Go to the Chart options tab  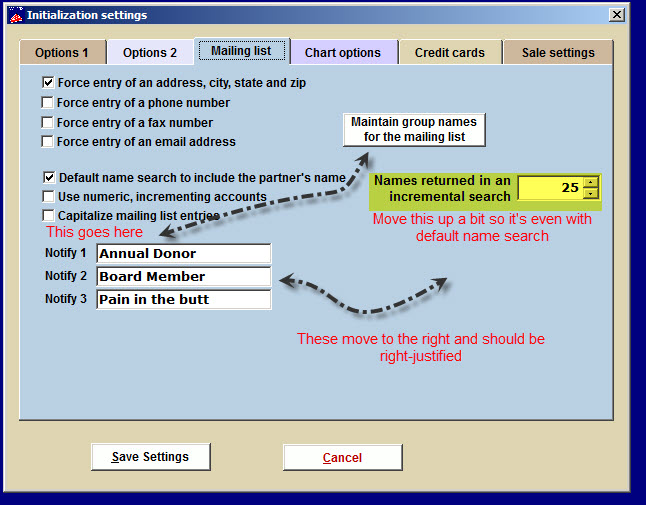(343, 53)
